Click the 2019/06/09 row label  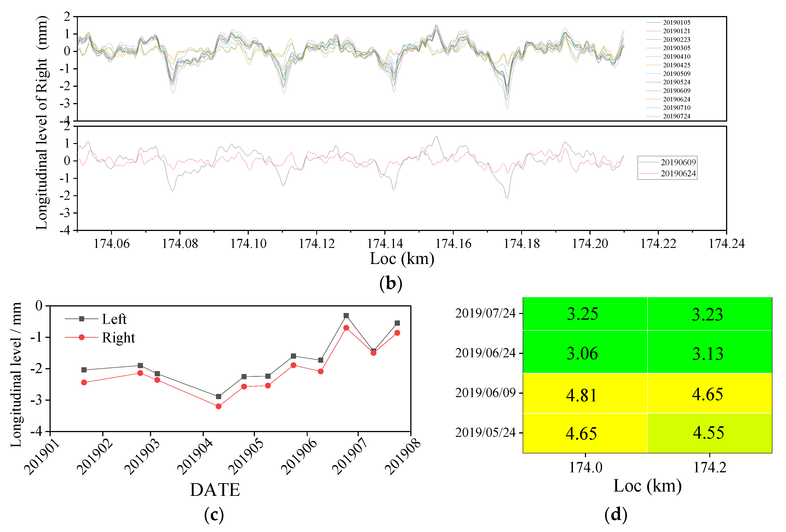coord(485,393)
